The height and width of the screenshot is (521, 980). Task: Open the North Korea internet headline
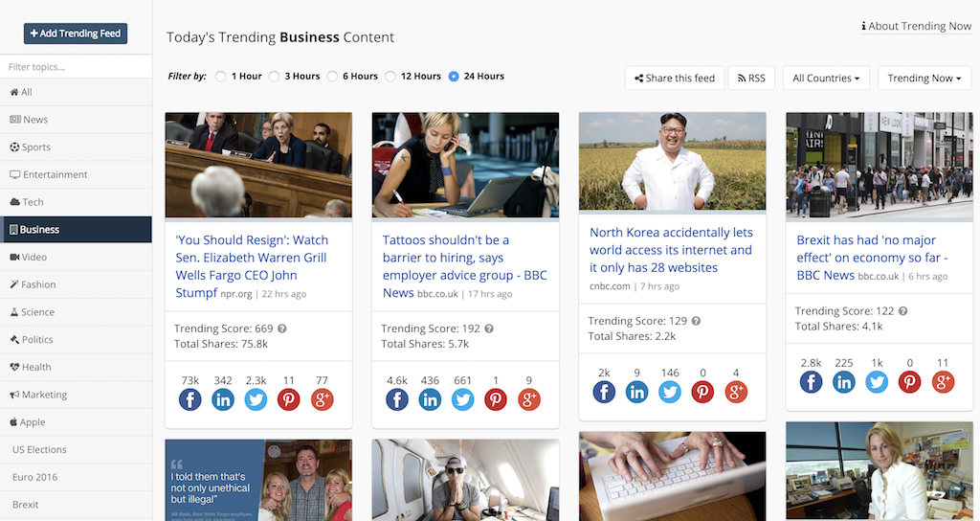click(x=671, y=250)
